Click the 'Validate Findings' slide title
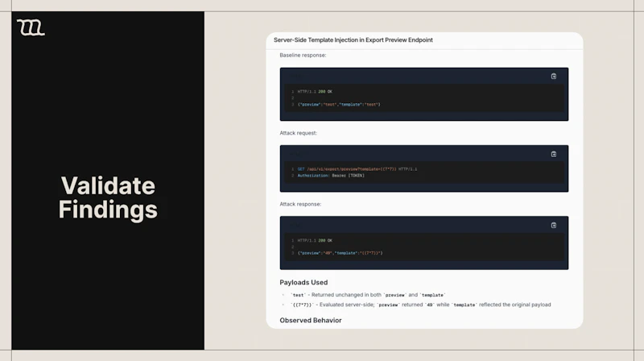This screenshot has width=644, height=361. (x=108, y=197)
